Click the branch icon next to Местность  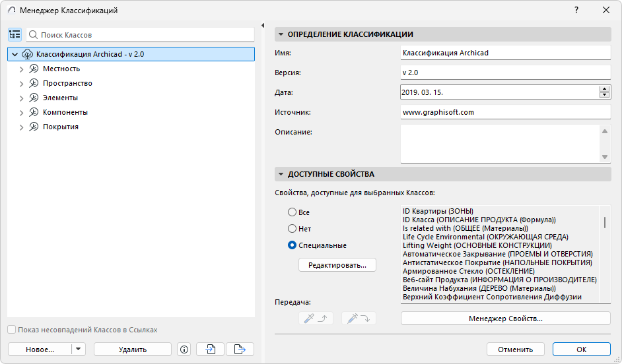tap(34, 69)
